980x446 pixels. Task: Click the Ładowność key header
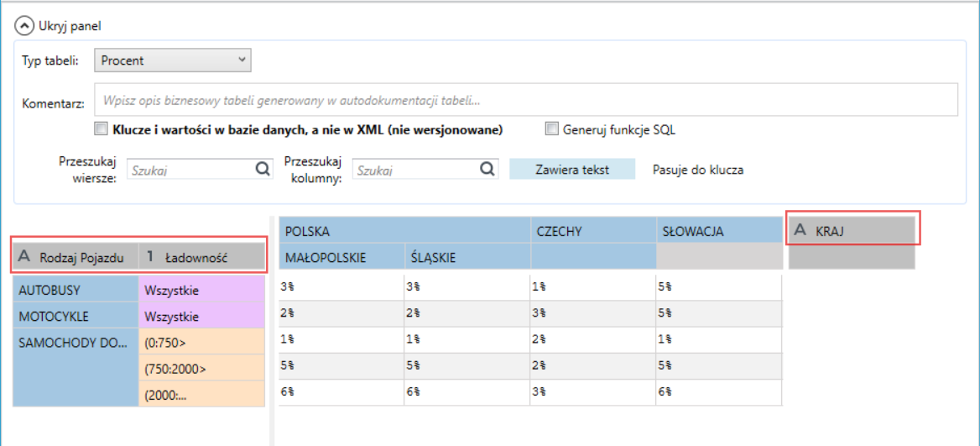pyautogui.click(x=201, y=257)
